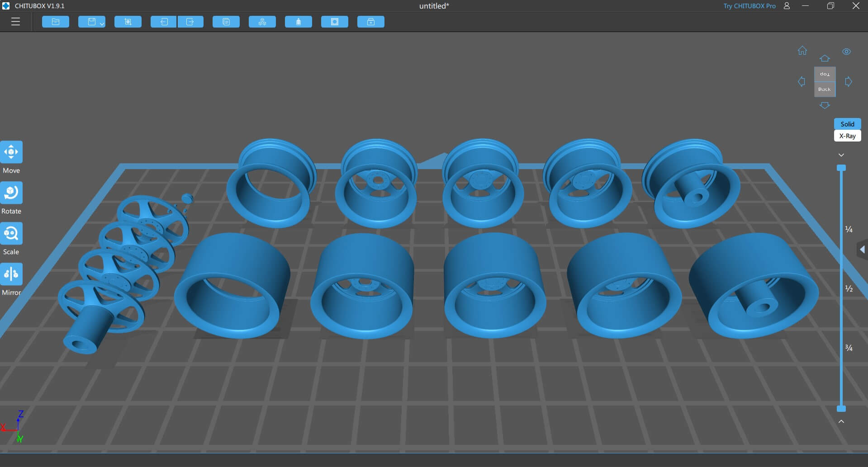This screenshot has width=868, height=467.
Task: Select the Move tool
Action: click(11, 152)
